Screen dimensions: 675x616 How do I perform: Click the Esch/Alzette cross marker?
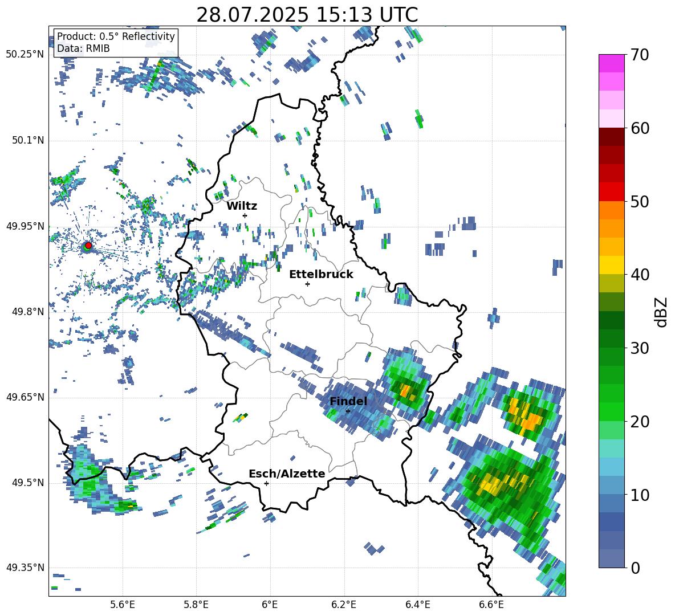click(x=266, y=483)
